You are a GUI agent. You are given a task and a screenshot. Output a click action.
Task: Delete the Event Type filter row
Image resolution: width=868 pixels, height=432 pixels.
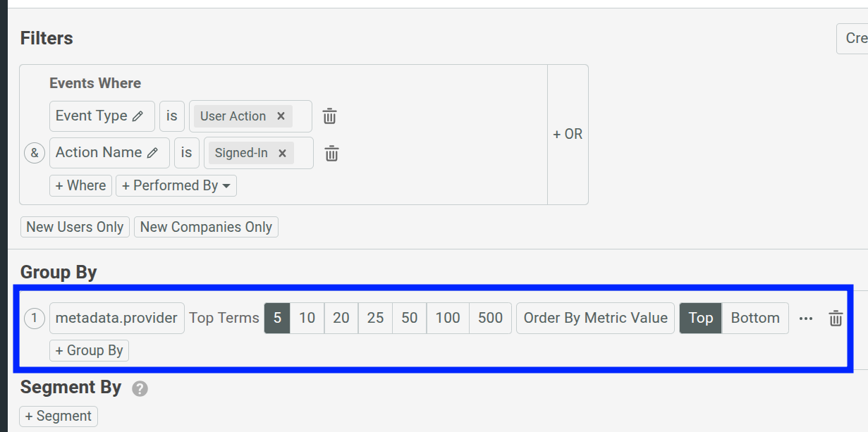tap(329, 116)
